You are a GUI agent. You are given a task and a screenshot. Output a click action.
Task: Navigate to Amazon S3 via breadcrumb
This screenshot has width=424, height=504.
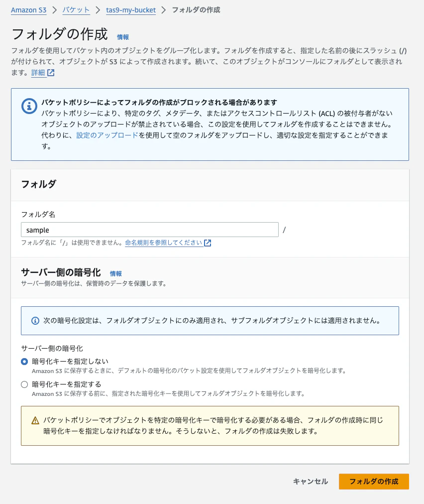tap(28, 10)
